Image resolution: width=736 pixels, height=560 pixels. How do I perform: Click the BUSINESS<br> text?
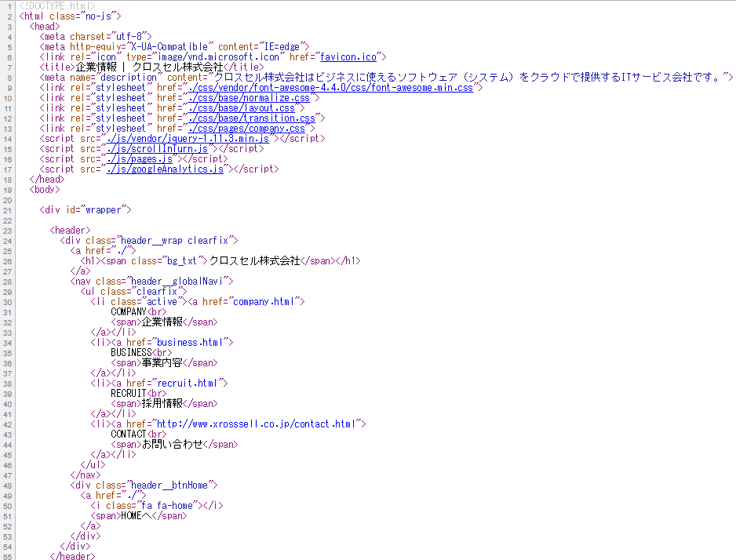(x=141, y=353)
